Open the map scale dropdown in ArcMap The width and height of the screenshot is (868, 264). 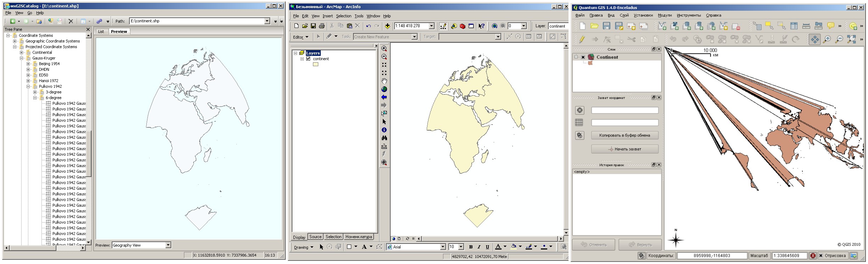tap(432, 26)
